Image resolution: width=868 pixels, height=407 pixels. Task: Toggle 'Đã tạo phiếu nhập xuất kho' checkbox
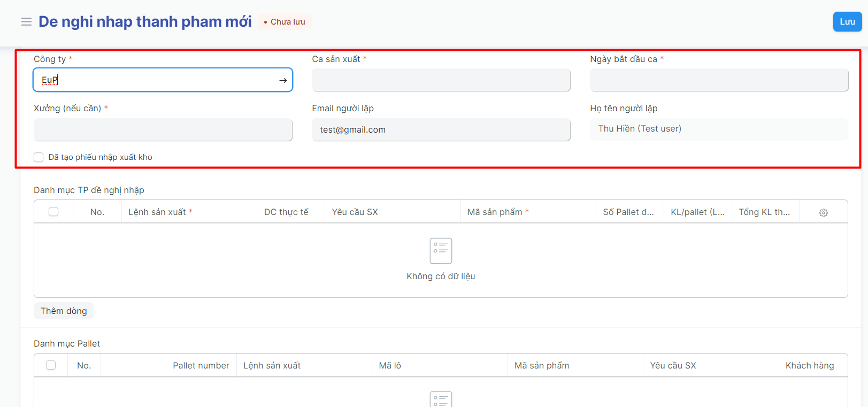39,157
